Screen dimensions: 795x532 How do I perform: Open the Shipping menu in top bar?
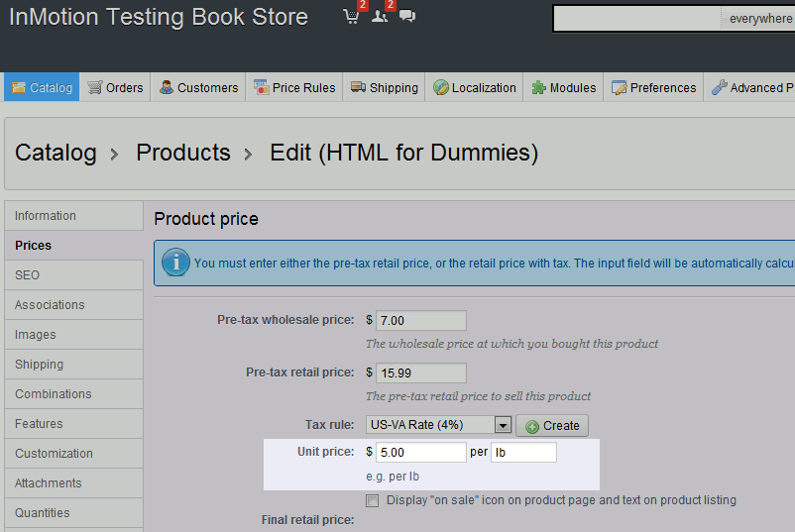tap(384, 87)
